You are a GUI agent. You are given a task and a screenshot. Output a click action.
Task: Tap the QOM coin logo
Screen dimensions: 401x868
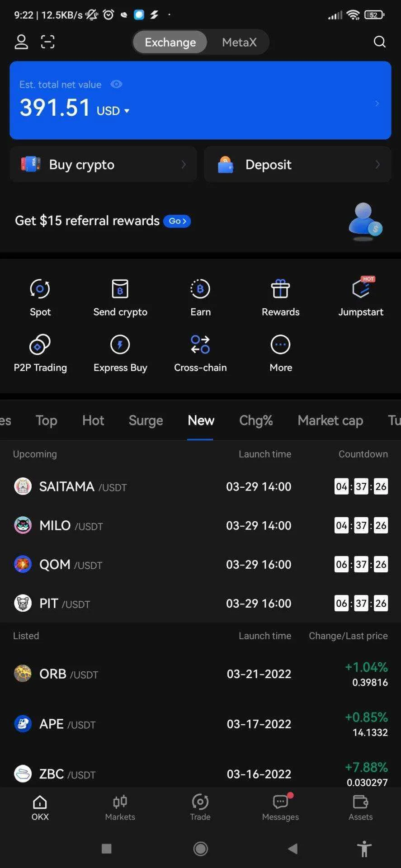pyautogui.click(x=23, y=564)
